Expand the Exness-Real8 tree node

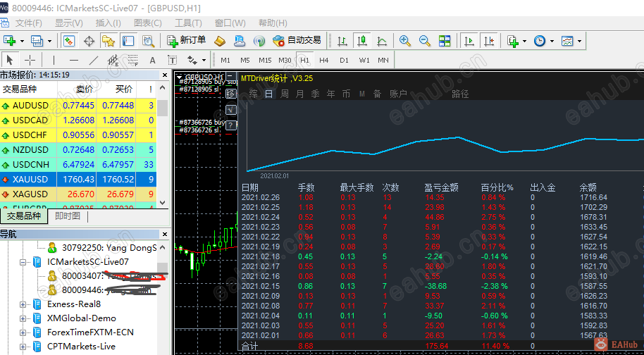click(x=23, y=304)
